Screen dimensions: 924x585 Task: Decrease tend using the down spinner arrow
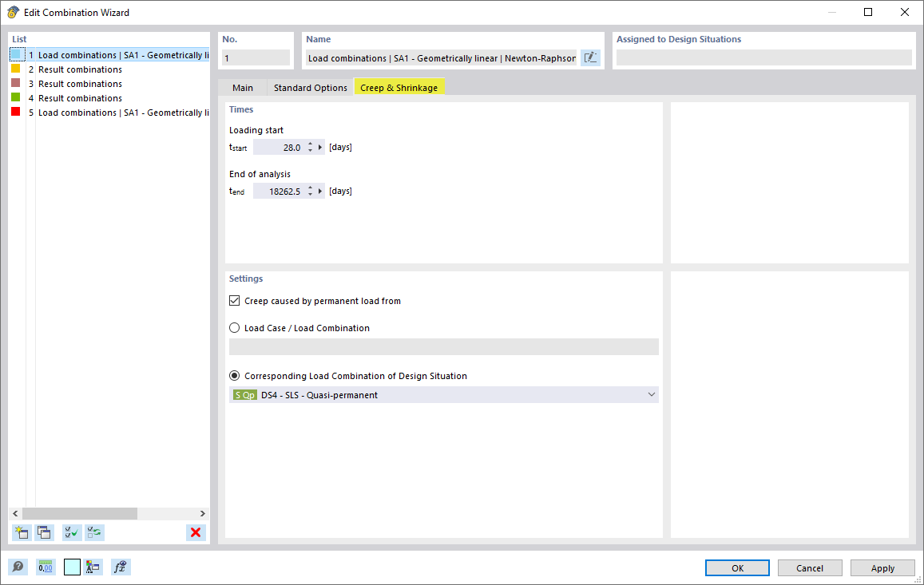coord(311,194)
